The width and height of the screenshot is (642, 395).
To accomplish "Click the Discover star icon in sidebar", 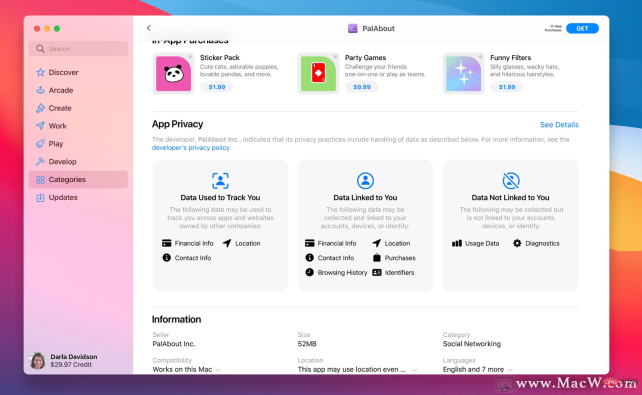I will 40,72.
